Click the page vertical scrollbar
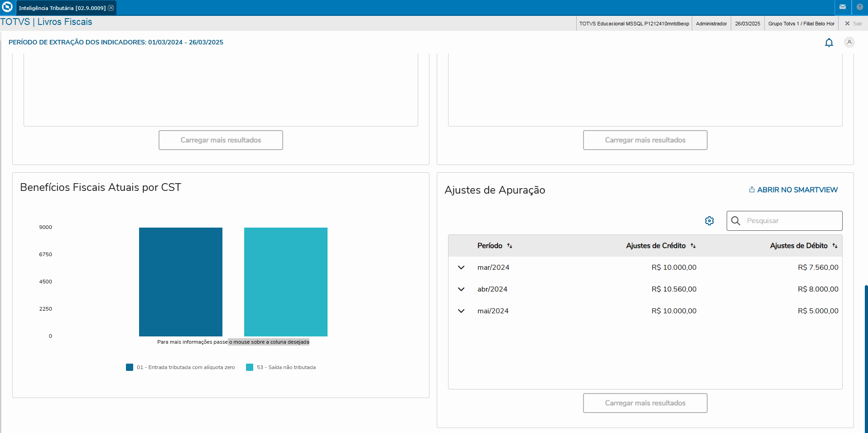 (x=866, y=358)
